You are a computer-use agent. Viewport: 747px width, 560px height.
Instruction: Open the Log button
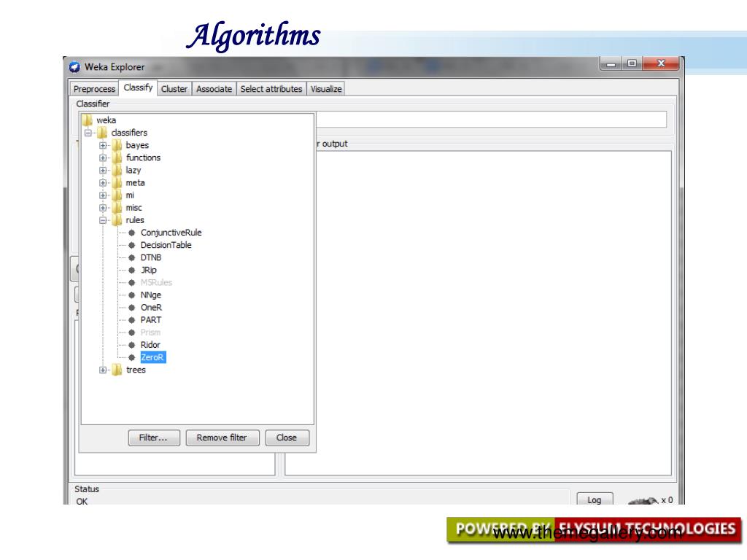[x=595, y=499]
